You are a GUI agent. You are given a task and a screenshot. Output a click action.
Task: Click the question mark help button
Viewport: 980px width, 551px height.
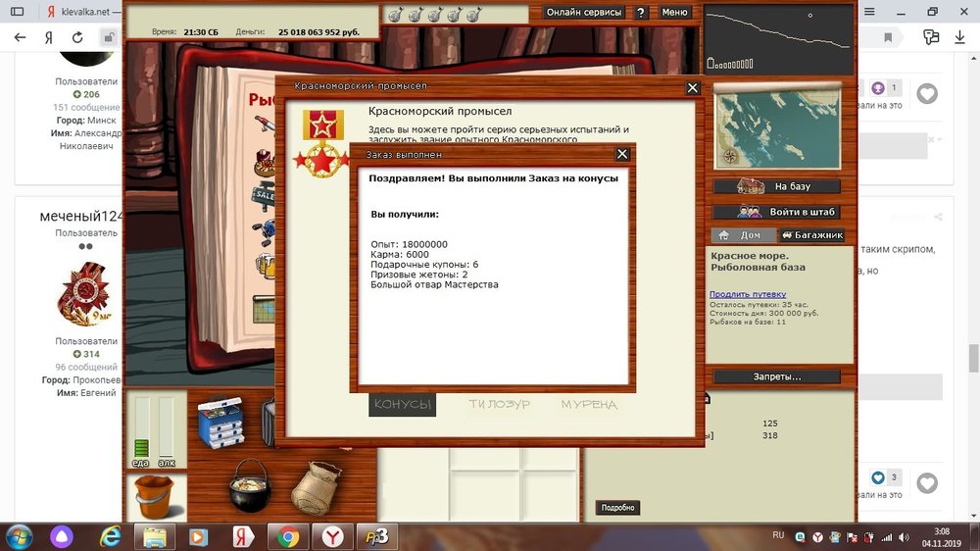(x=641, y=13)
